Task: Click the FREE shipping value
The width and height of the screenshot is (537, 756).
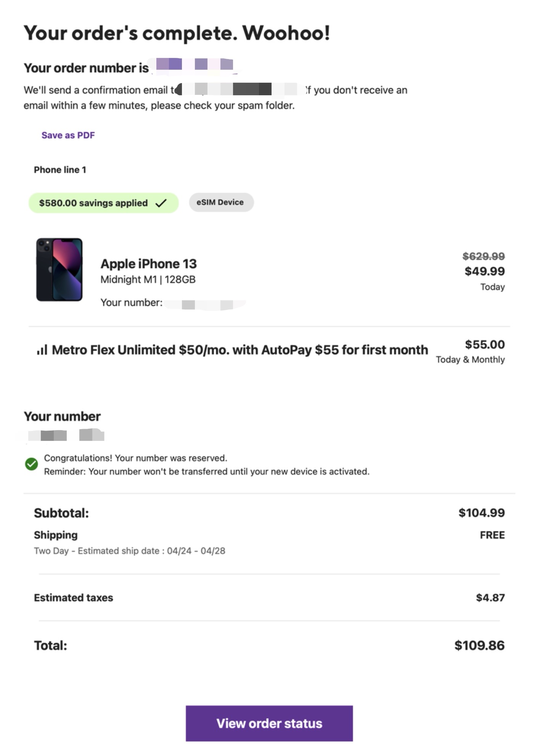Action: [492, 535]
